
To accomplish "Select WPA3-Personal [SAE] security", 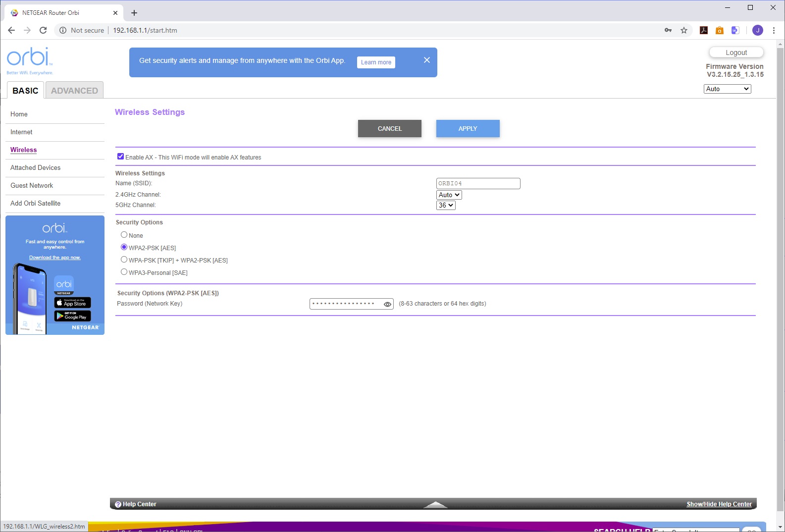I will point(124,272).
